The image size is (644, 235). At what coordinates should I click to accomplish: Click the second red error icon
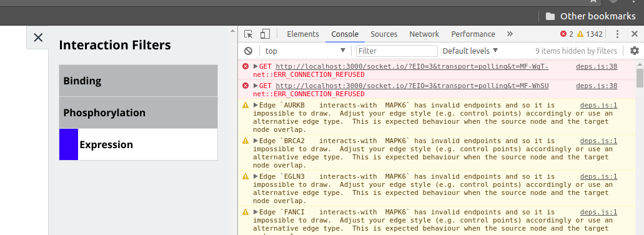pos(245,86)
